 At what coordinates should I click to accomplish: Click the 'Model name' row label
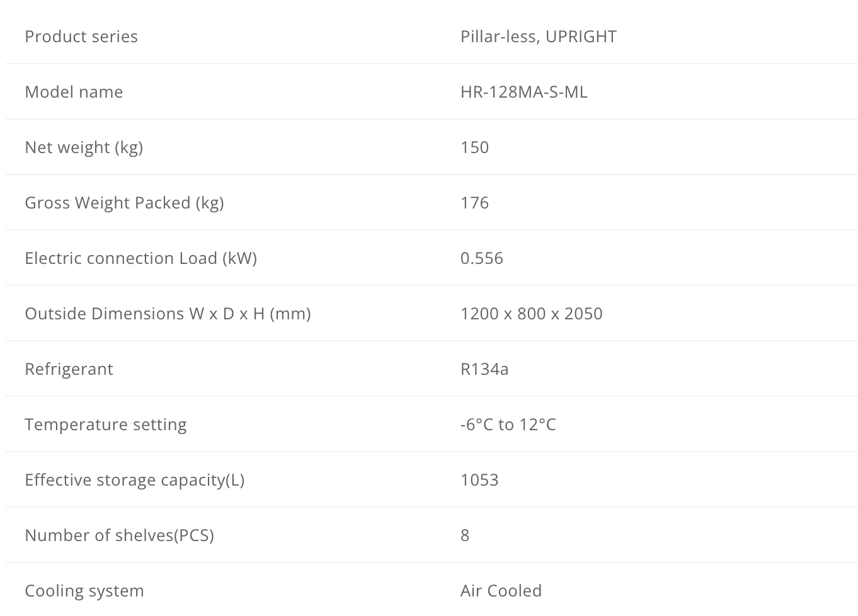(x=74, y=92)
